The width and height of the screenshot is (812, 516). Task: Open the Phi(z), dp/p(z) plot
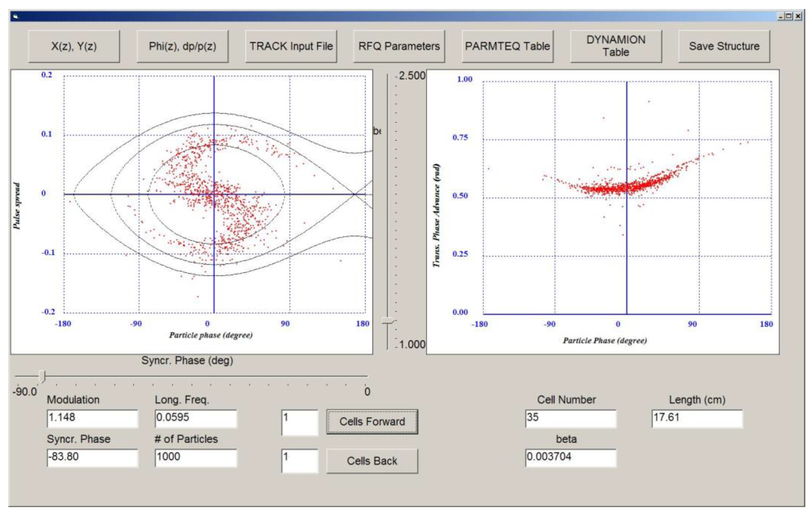click(x=182, y=46)
